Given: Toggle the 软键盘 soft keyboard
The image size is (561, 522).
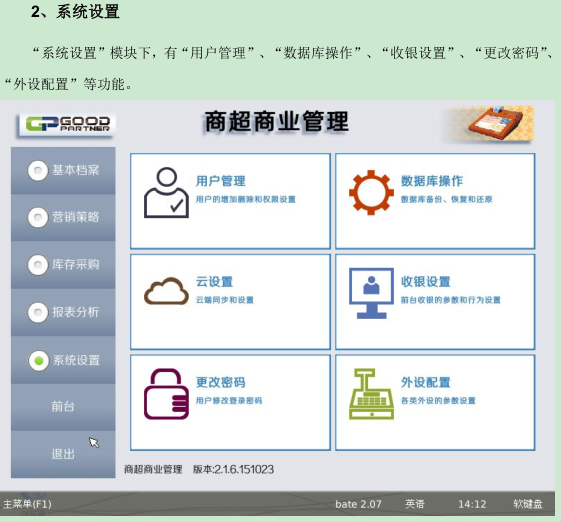Looking at the screenshot, I should click(x=528, y=504).
